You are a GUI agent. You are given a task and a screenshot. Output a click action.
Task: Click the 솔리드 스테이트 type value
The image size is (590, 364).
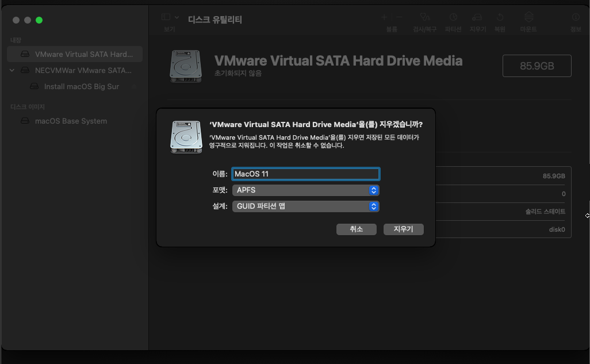[x=545, y=212]
